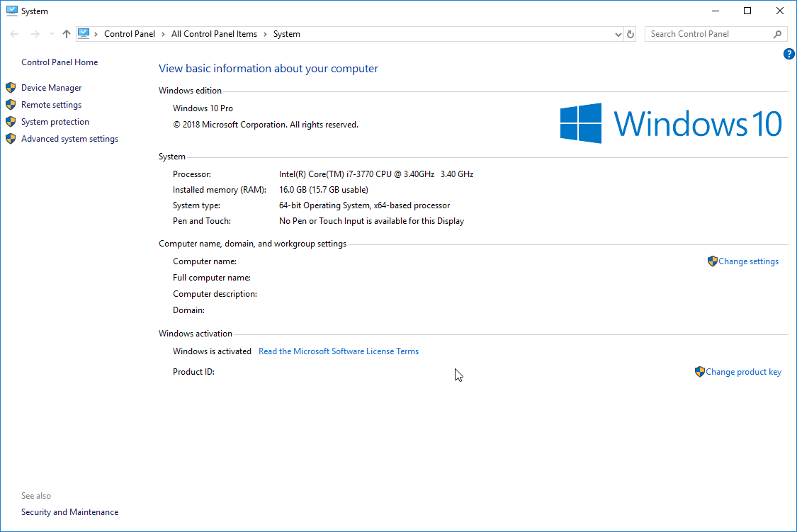
Task: Click the Back navigation arrow
Action: 14,34
